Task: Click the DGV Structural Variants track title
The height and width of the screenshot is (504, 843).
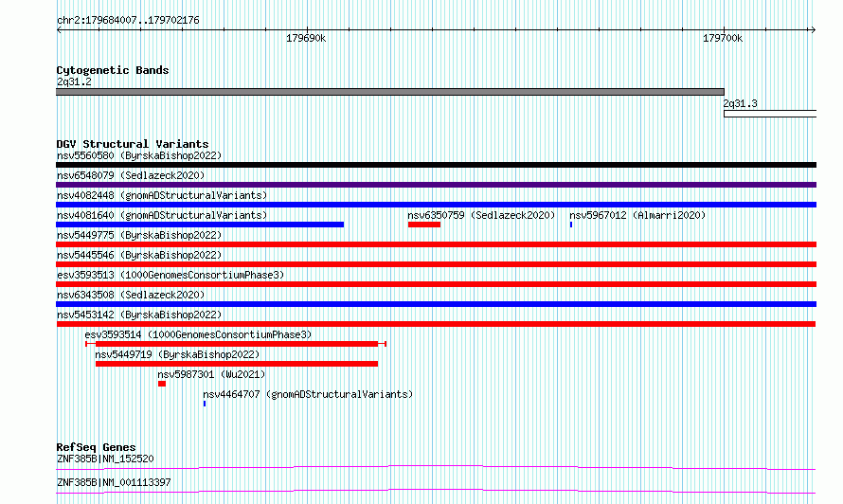Action: pyautogui.click(x=133, y=144)
